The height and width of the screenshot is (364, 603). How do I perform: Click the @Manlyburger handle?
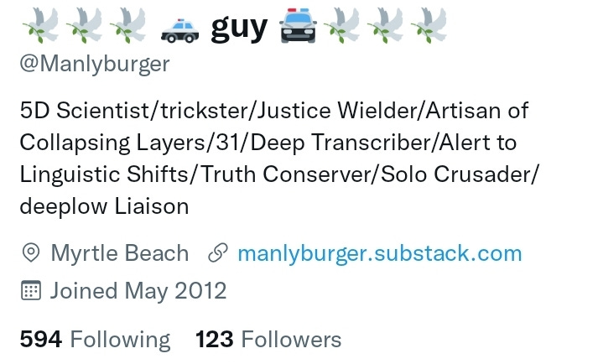pyautogui.click(x=95, y=65)
